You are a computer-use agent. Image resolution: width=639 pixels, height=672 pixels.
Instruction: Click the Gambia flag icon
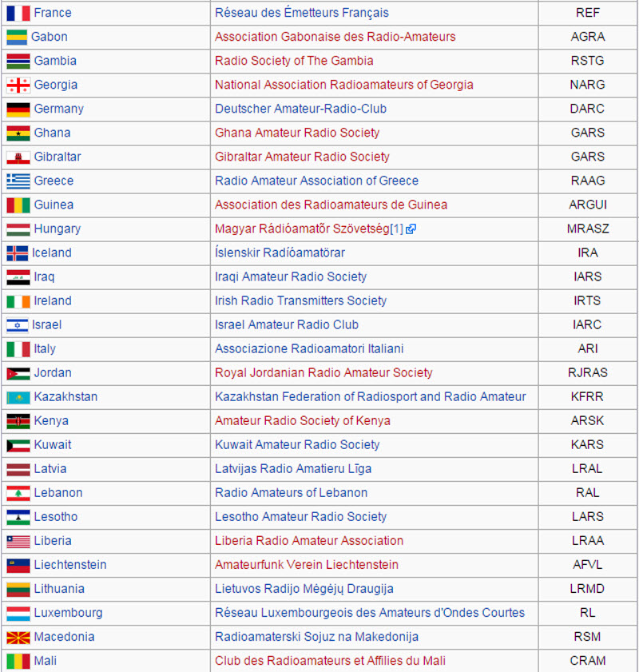(18, 62)
